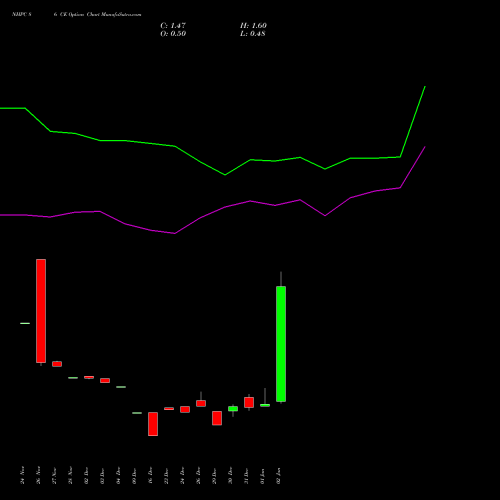Click the high price value H: 1.60
The image size is (500, 500).
click(x=253, y=26)
